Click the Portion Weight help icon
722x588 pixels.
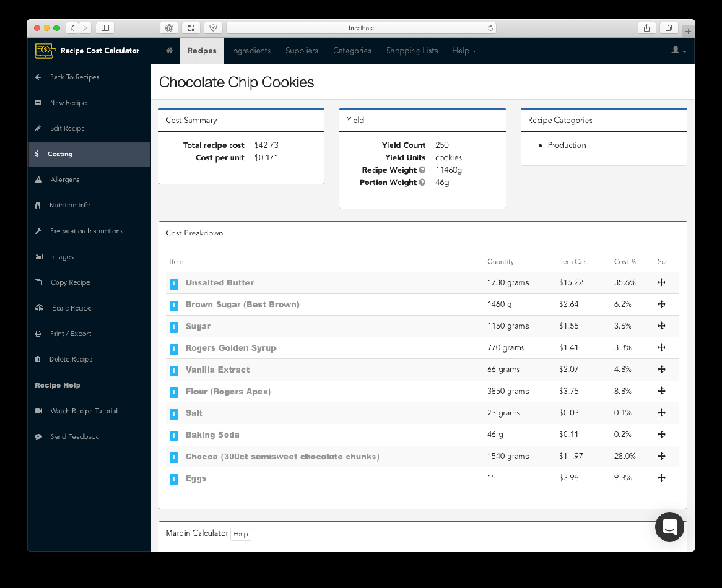(422, 183)
